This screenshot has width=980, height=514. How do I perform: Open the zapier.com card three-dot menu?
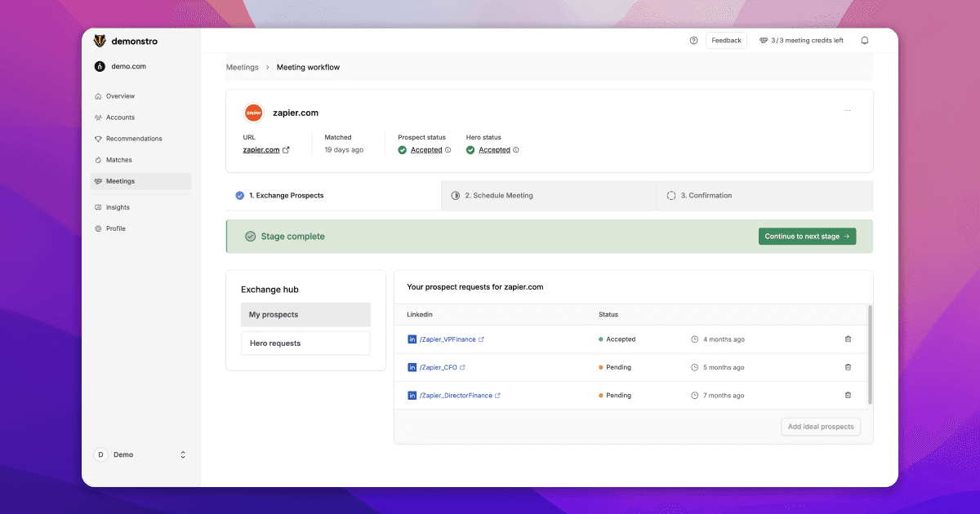point(847,111)
